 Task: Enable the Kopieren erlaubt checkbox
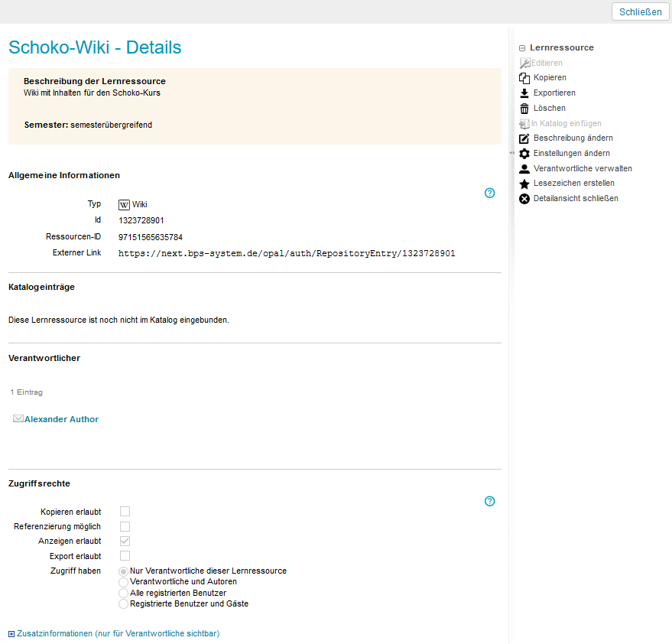pos(125,511)
